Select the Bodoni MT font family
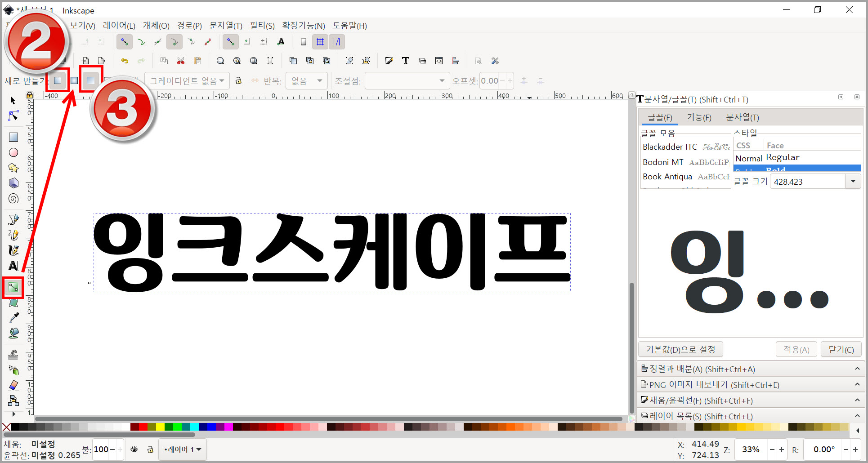 (686, 162)
